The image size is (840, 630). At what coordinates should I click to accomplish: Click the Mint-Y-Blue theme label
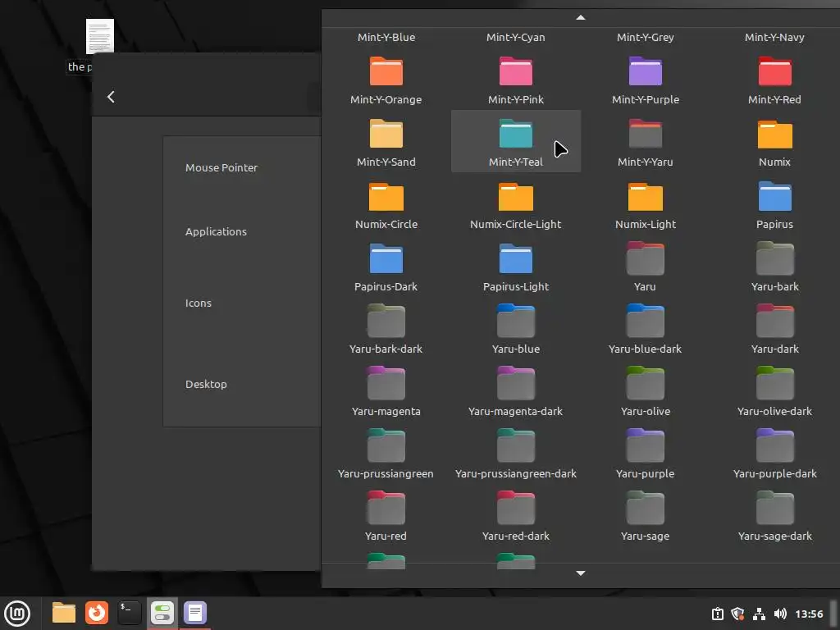pos(386,38)
